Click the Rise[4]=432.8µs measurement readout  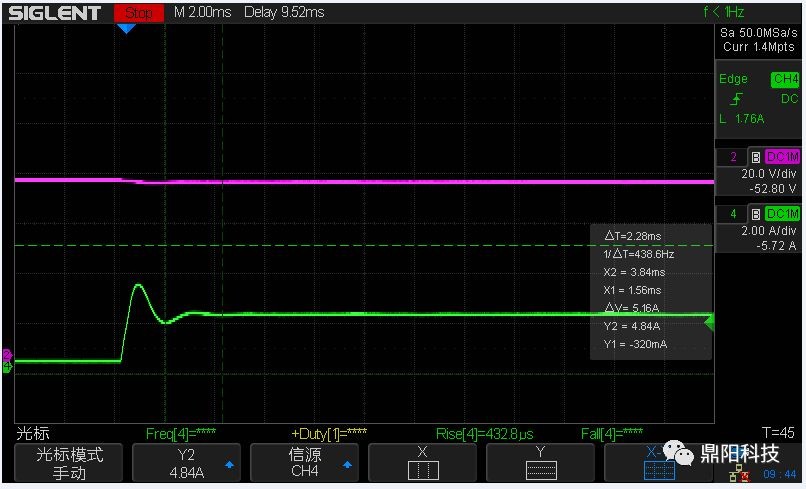482,433
